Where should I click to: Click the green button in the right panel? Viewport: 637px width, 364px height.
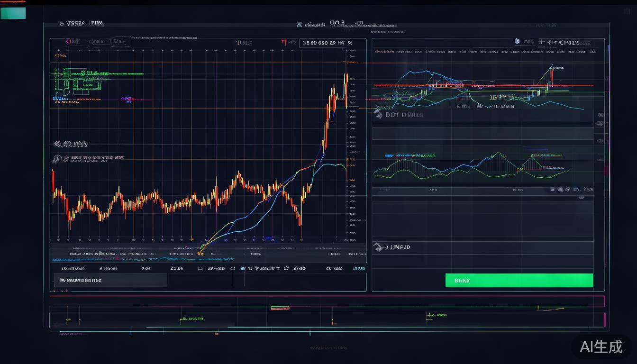519,280
